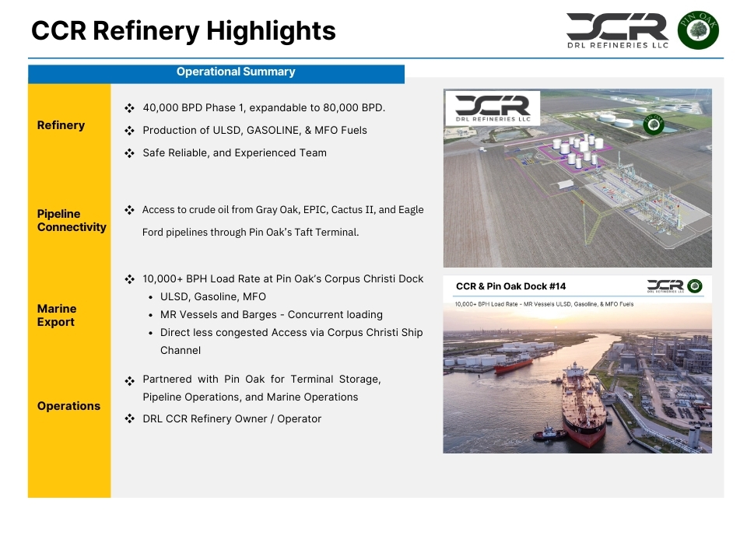
Task: Select the diamond bullet beside Partnered with Pin Oak
Action: (x=128, y=380)
